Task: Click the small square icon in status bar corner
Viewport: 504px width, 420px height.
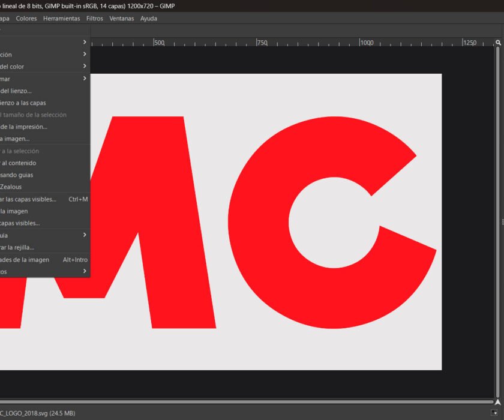Action: 494,413
